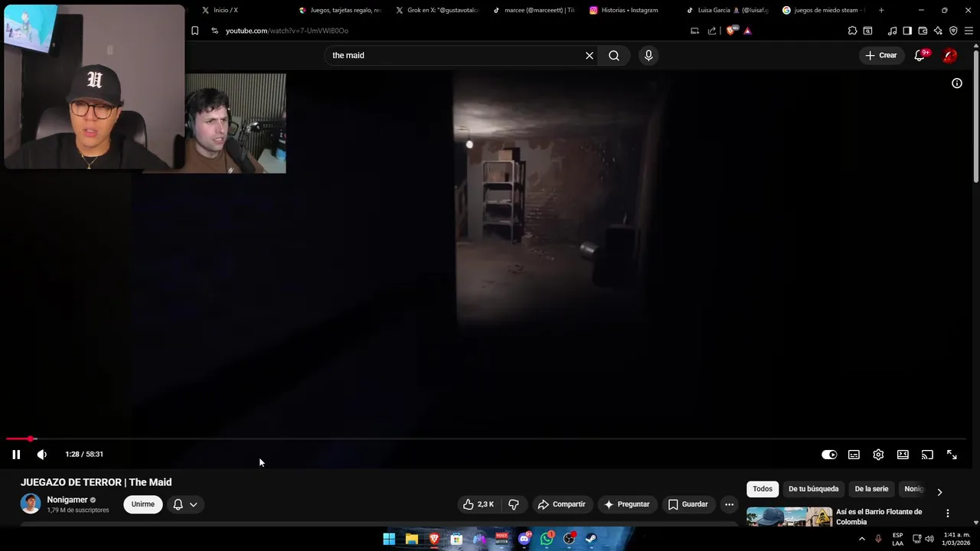
Task: Enter fullscreen mode
Action: coord(952,455)
